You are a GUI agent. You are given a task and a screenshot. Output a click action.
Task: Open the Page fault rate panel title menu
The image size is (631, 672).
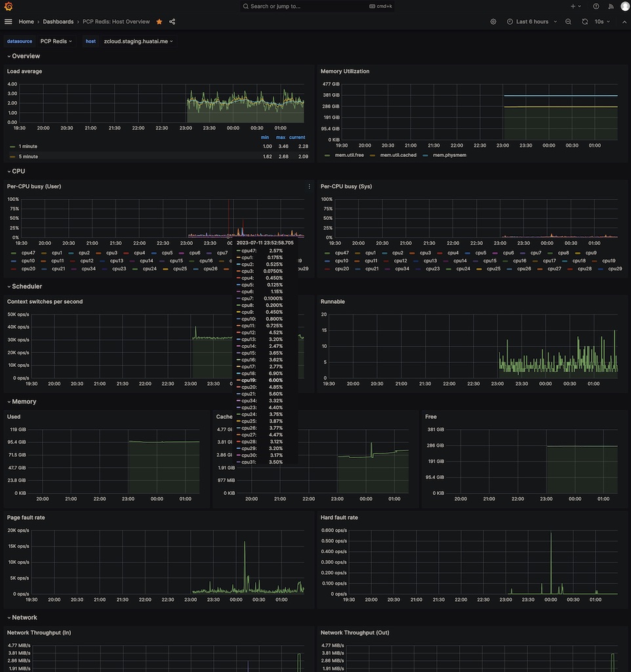[x=26, y=518]
